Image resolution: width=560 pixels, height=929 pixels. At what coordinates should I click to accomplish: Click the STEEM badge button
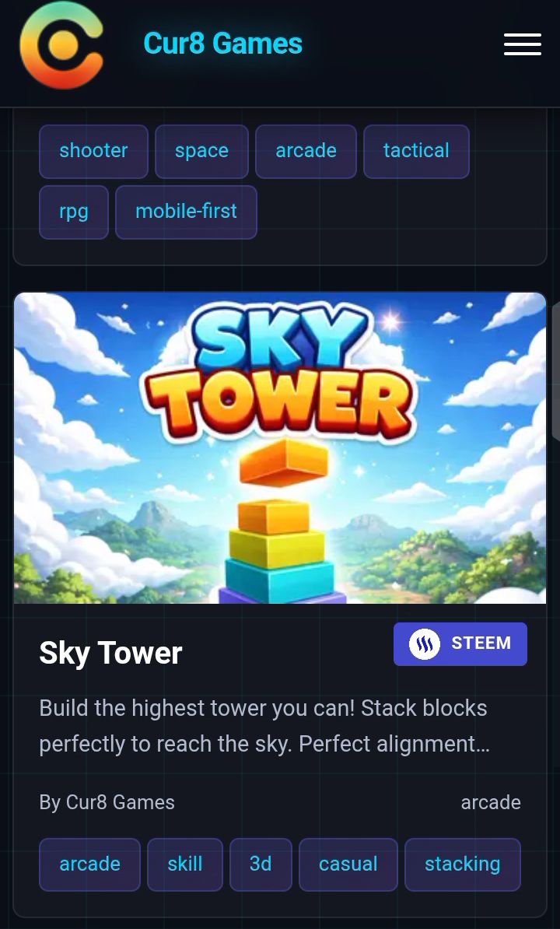(x=460, y=644)
